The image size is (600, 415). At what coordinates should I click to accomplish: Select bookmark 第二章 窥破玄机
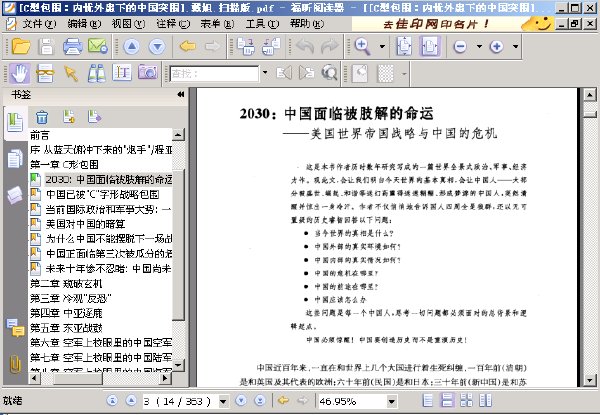click(66, 283)
